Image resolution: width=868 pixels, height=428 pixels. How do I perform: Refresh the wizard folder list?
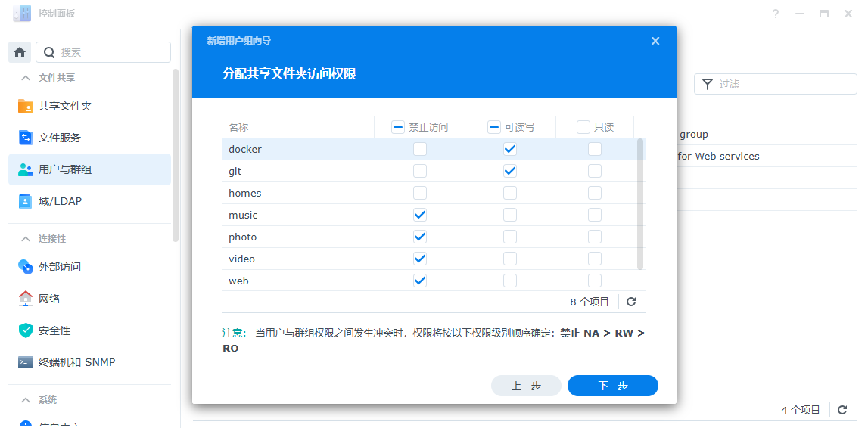pos(631,302)
